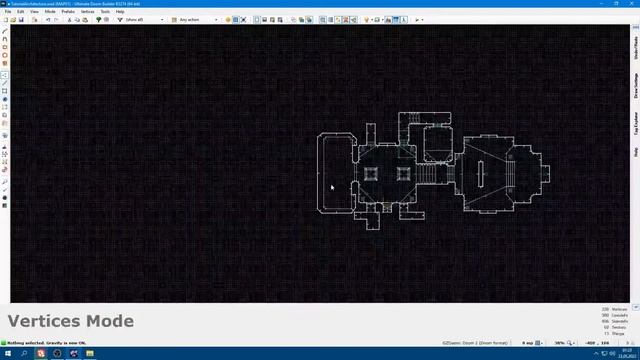640x360 pixels.
Task: Click the taskbar search icon
Action: pos(24,353)
